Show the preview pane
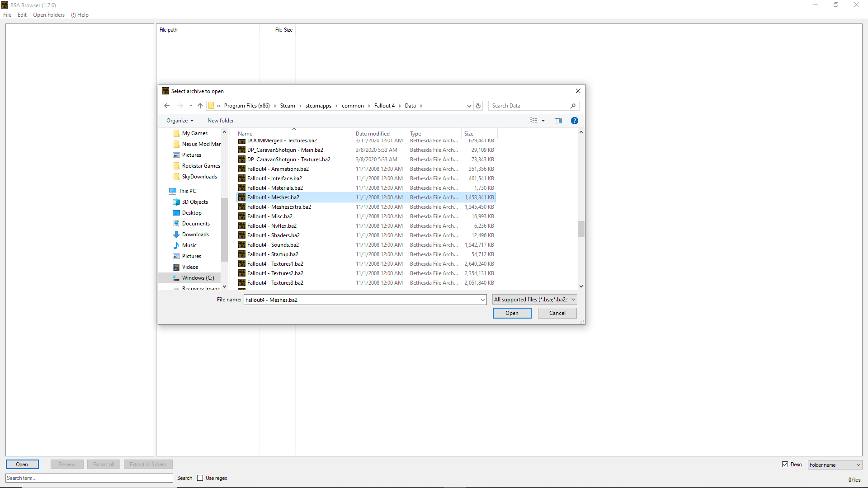The image size is (868, 488). coord(558,121)
